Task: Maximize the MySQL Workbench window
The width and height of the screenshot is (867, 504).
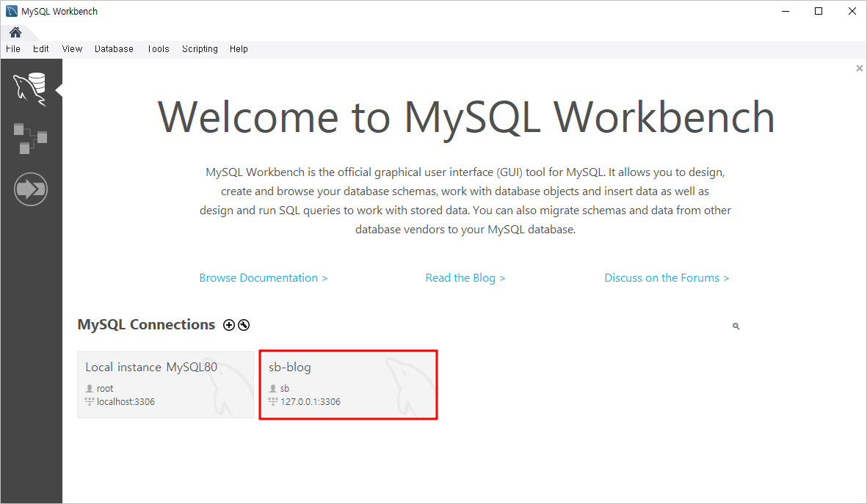Action: [x=819, y=11]
